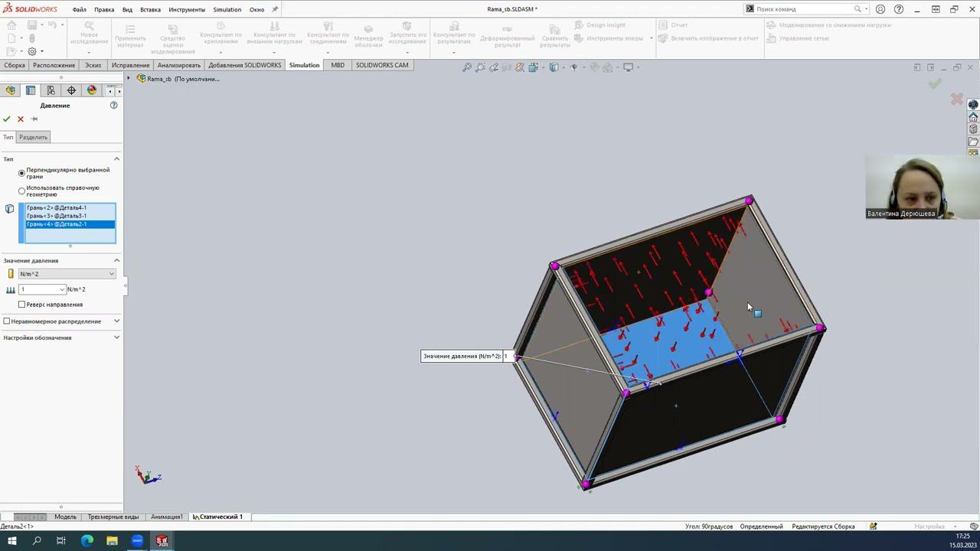Collapse Значение давления section
Screen dimensions: 980x551
[116, 261]
